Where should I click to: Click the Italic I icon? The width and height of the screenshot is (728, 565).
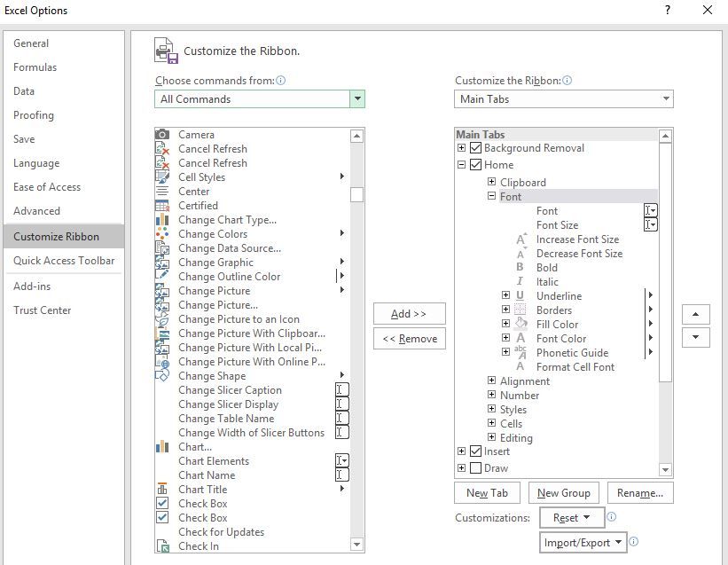point(520,281)
